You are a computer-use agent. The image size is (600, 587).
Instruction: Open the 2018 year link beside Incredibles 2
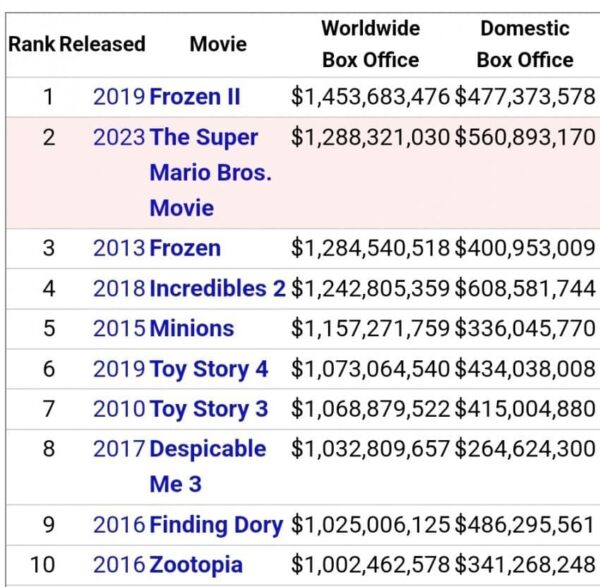pos(119,288)
